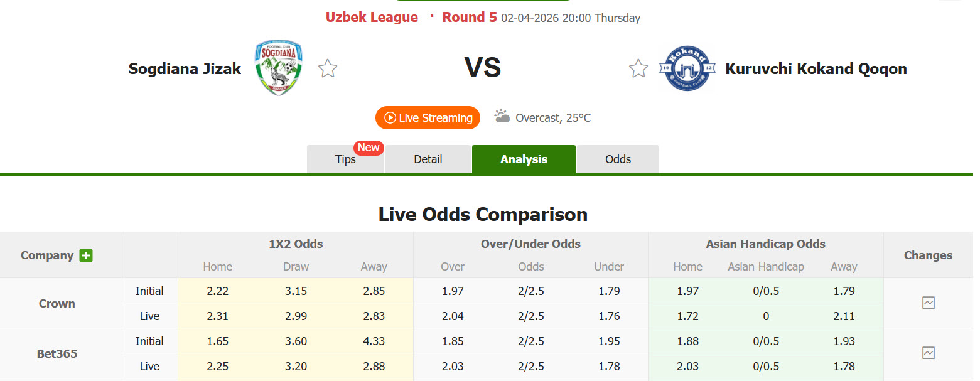This screenshot has width=980, height=381.
Task: Click Crown's live home odds 2.31
Action: tap(217, 316)
